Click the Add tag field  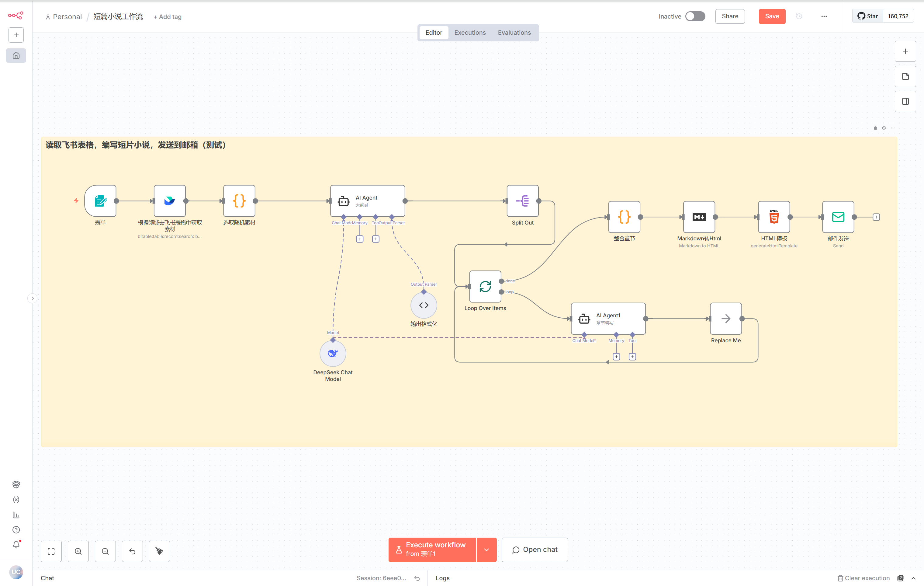(x=167, y=17)
